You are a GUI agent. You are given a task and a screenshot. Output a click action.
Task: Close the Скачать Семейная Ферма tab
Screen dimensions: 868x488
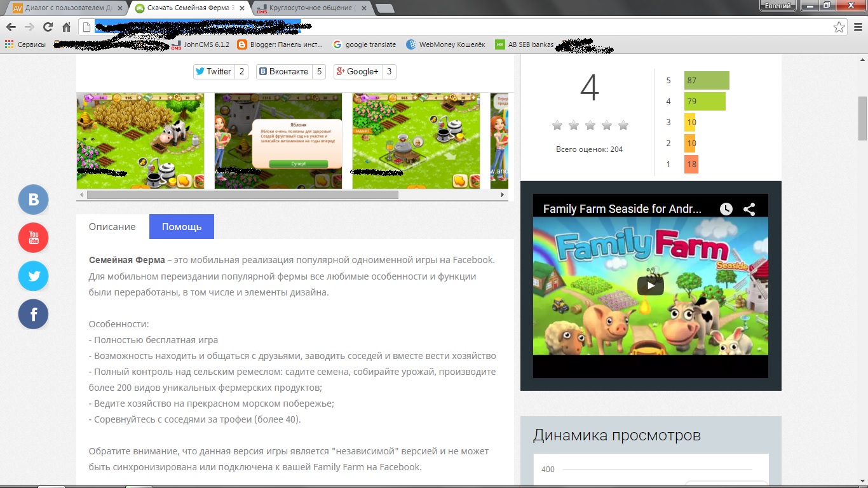tap(241, 8)
